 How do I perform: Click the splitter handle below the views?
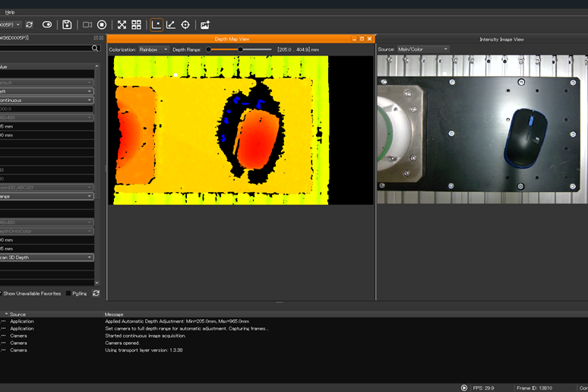tap(279, 302)
